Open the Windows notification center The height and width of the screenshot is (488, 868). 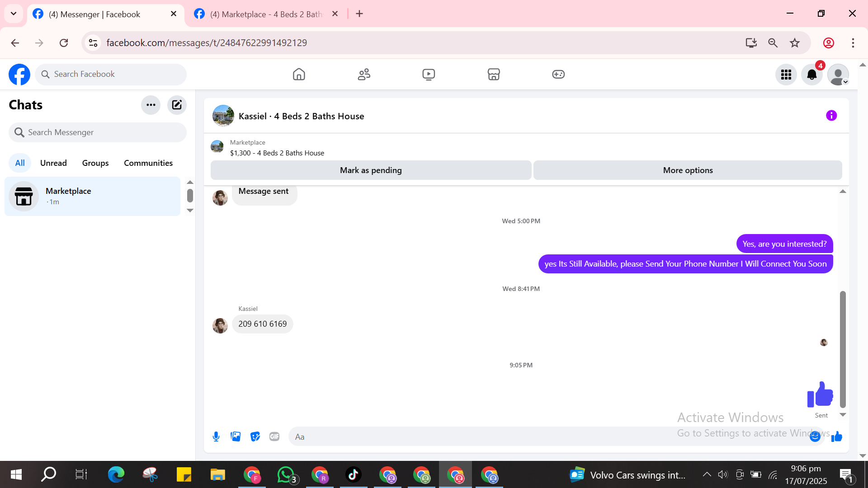pyautogui.click(x=846, y=474)
